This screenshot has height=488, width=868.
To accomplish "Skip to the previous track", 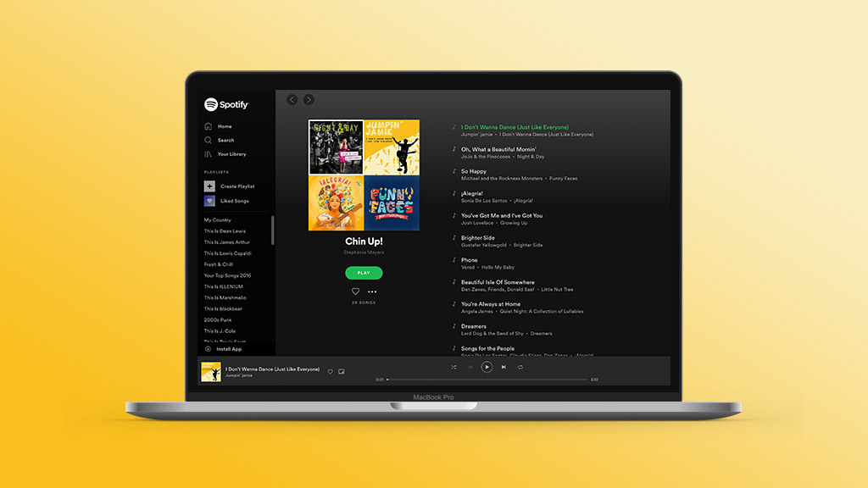I will [470, 367].
